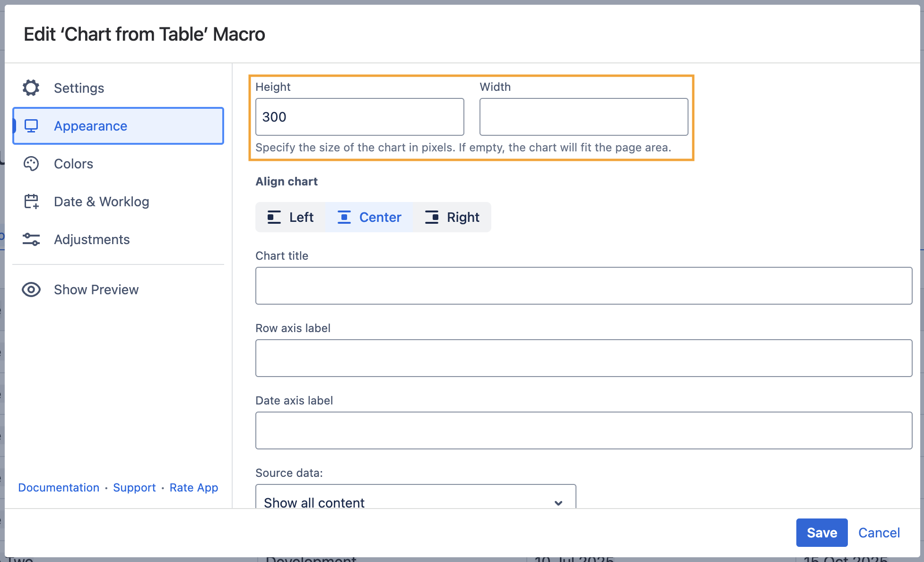Click the Settings gear icon
The width and height of the screenshot is (924, 562).
click(x=31, y=88)
